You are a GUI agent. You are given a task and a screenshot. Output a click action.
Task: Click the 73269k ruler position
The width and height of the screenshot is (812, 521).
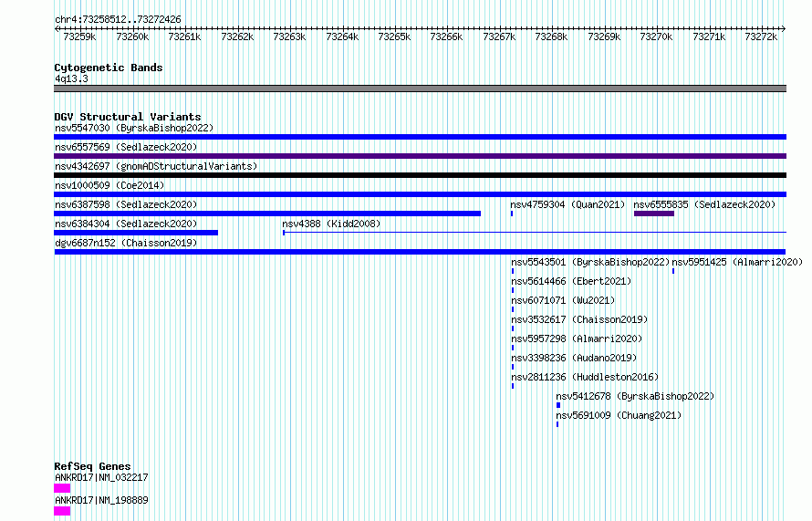[604, 36]
